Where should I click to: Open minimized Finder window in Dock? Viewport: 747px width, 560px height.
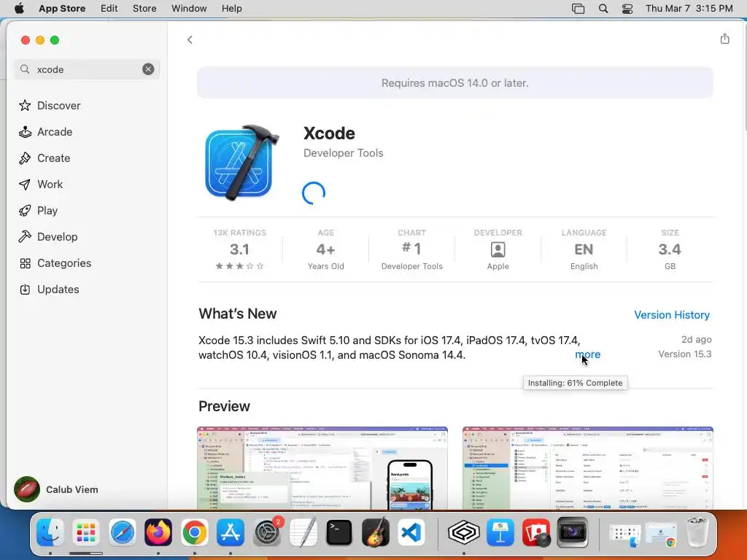(x=625, y=534)
